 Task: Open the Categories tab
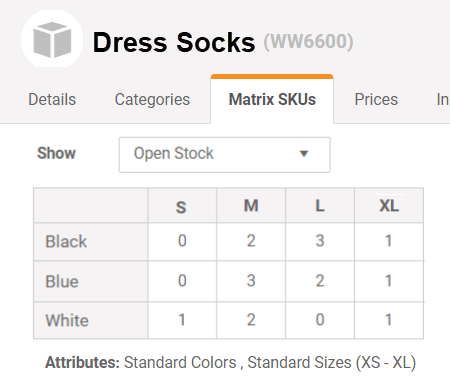[x=152, y=99]
